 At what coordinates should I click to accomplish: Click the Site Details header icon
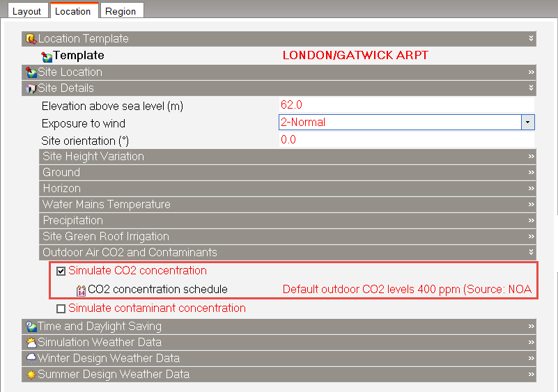pyautogui.click(x=31, y=88)
